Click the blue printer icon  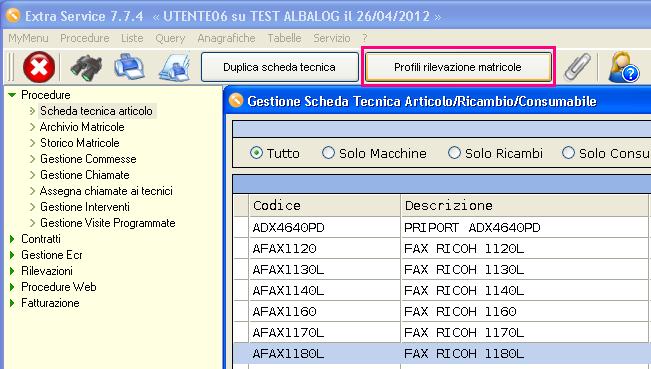[x=130, y=66]
